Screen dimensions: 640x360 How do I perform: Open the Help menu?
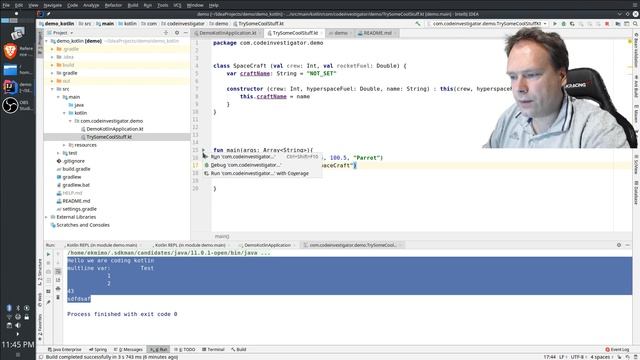click(213, 5)
